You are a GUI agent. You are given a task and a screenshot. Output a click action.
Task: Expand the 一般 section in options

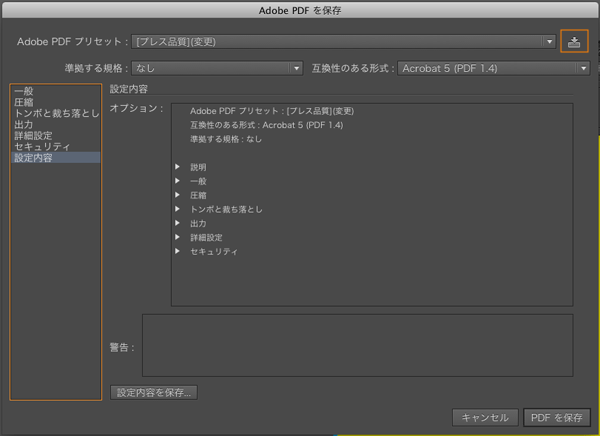point(178,181)
